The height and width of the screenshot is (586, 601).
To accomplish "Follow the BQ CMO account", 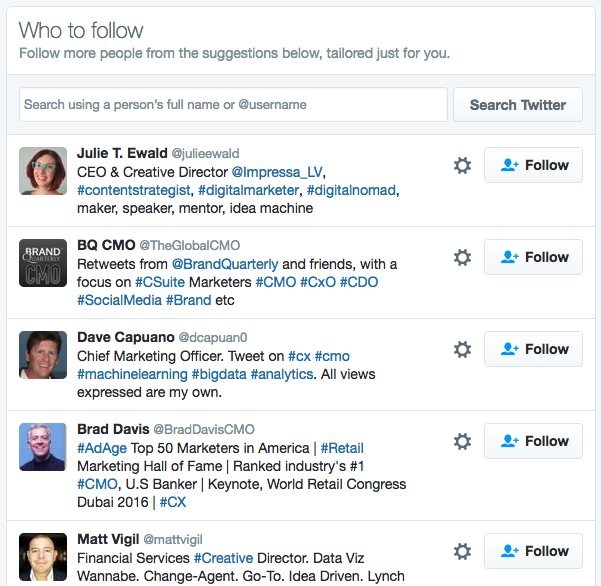I will point(533,257).
